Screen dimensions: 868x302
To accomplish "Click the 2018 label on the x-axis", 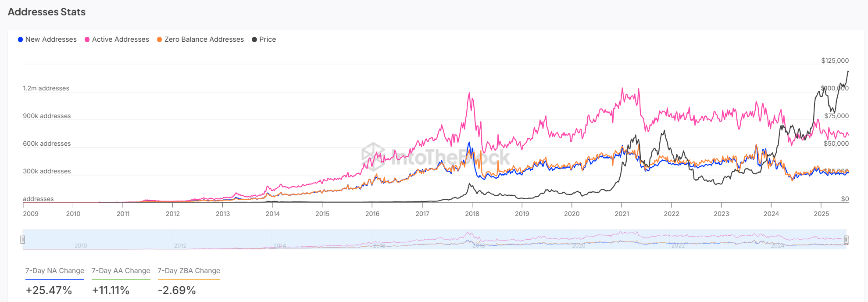I will click(472, 214).
